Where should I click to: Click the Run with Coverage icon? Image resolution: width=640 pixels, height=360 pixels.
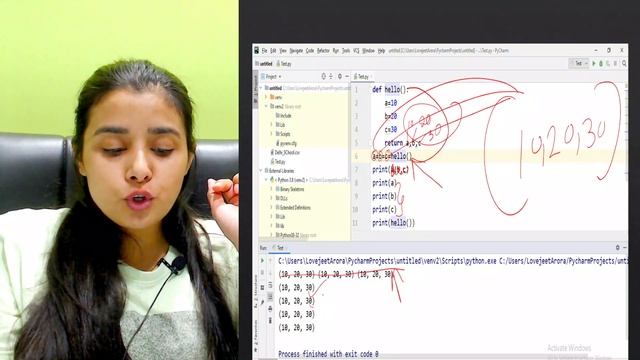click(x=608, y=64)
